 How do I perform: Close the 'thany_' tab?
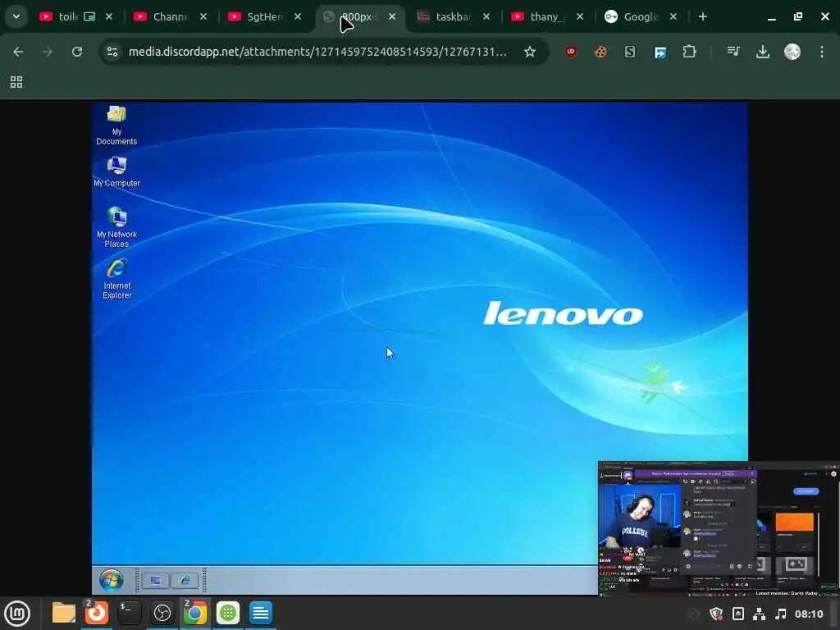(x=580, y=16)
